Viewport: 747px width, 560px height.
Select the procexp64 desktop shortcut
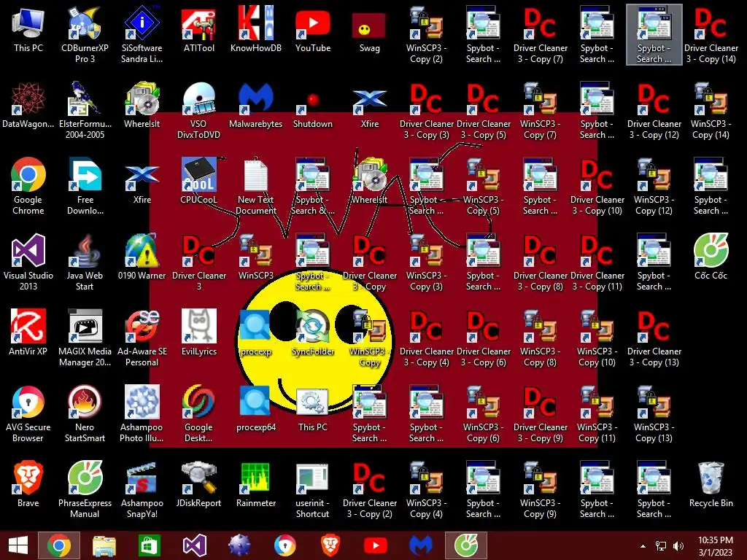click(x=256, y=408)
